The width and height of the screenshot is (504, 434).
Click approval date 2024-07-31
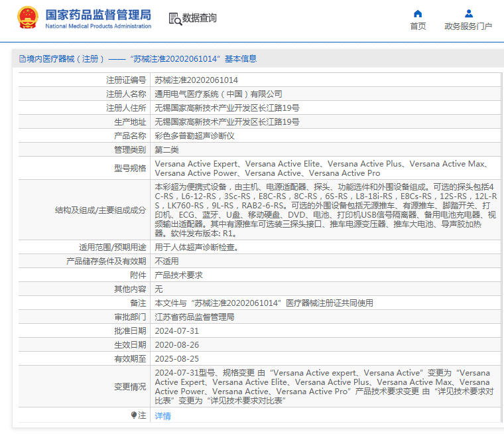pyautogui.click(x=177, y=330)
